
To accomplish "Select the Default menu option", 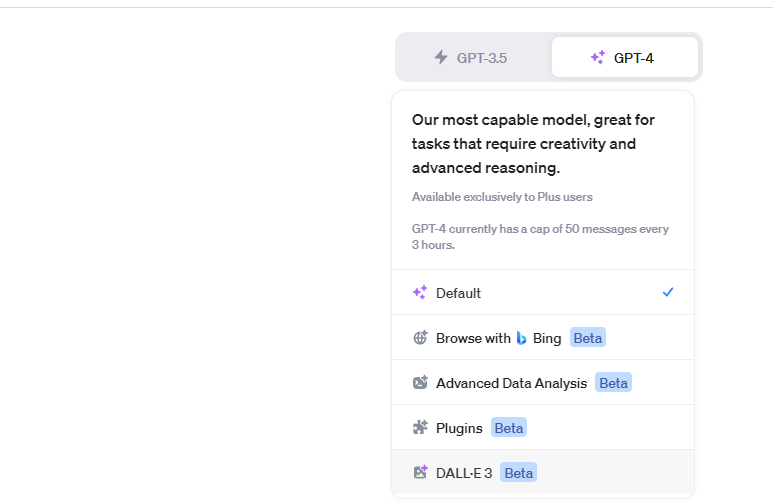I will click(x=459, y=293).
